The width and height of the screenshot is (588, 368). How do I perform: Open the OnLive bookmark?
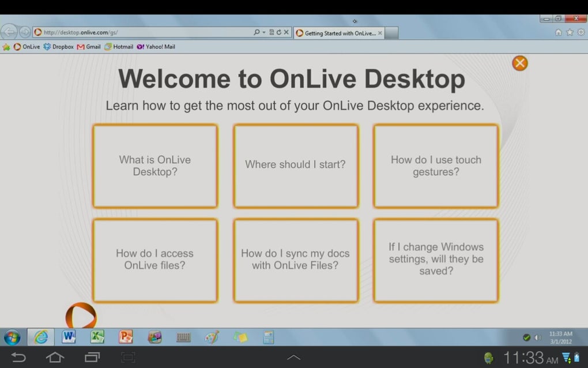[27, 47]
